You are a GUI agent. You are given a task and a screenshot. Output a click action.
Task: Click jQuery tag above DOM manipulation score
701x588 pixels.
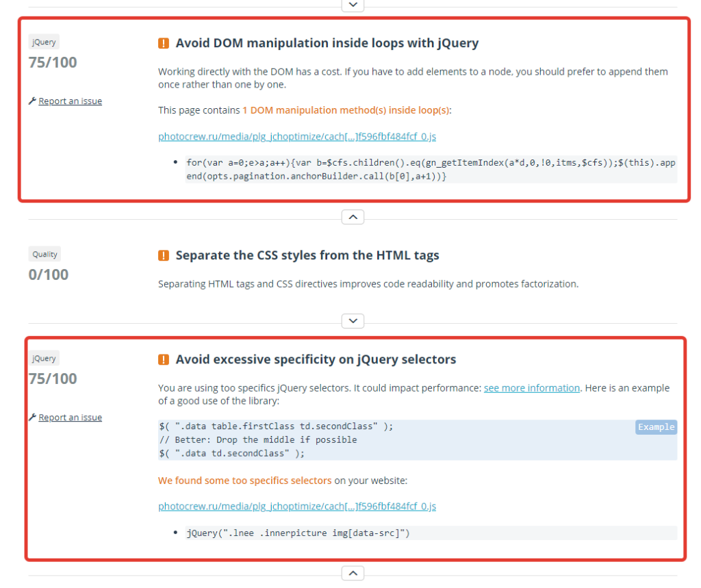[x=44, y=42]
